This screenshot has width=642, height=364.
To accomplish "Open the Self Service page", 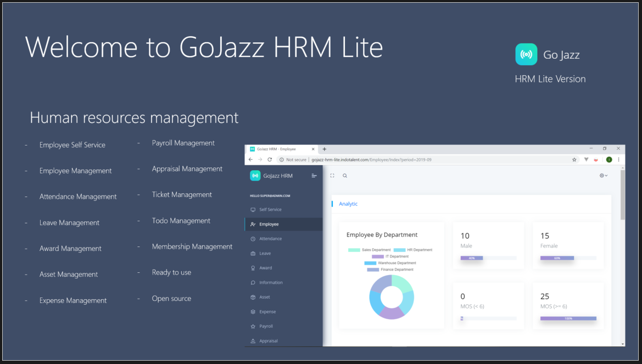I will click(x=270, y=209).
